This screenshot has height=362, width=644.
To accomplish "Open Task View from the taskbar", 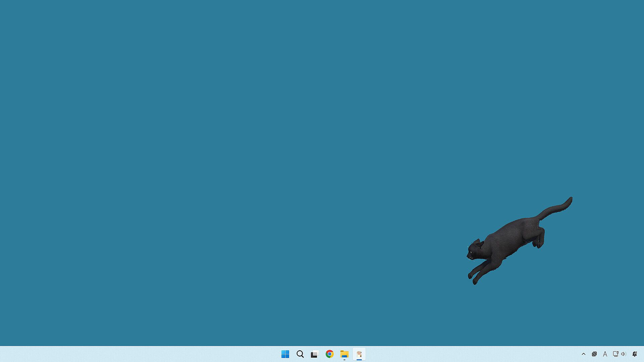I will [314, 354].
